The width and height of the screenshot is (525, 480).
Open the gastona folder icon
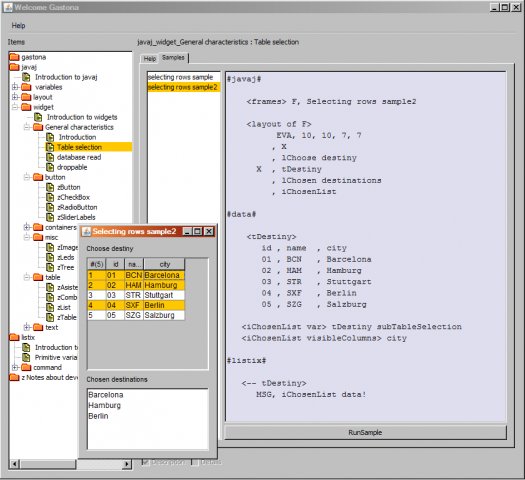[x=14, y=57]
